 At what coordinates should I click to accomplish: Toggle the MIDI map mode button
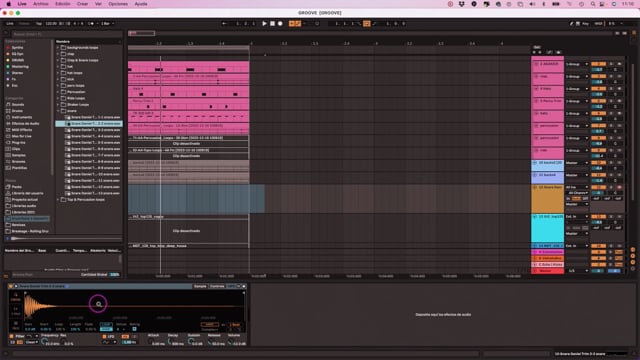[598, 24]
